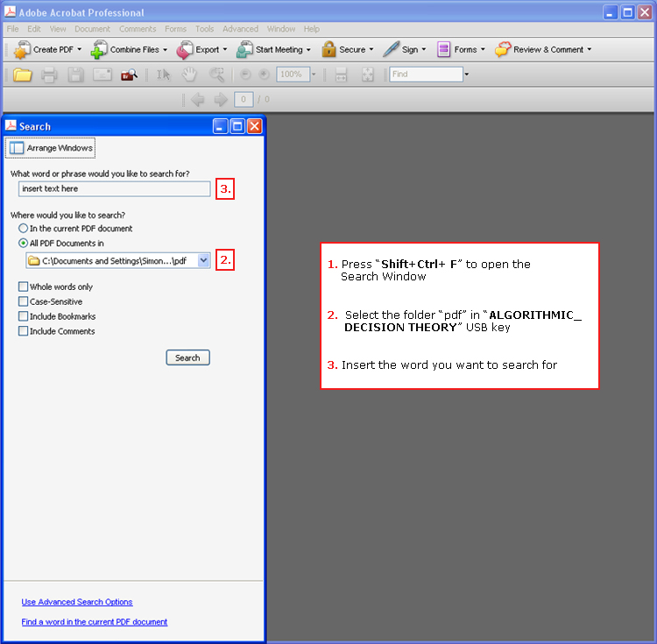The height and width of the screenshot is (644, 657).
Task: Click the Combine Files icon
Action: [x=99, y=49]
